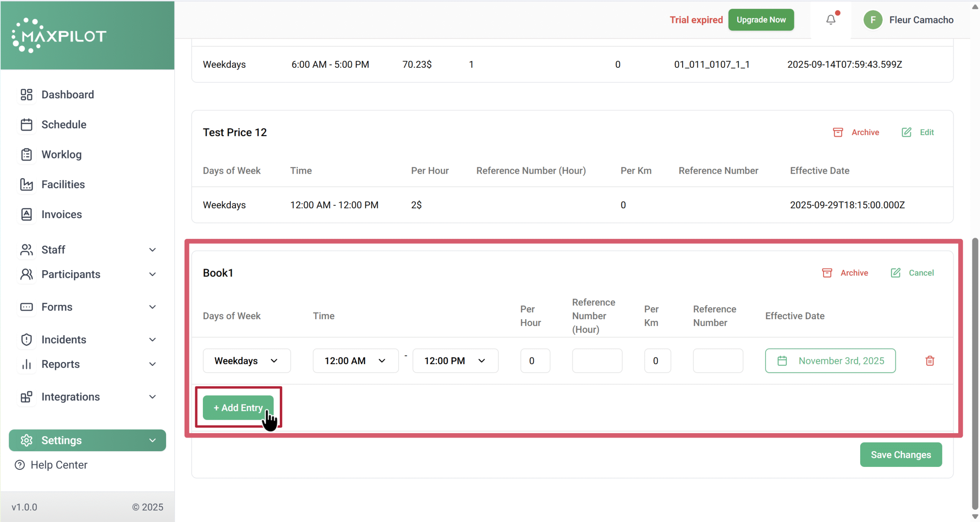Viewport: 980px width, 522px height.
Task: Click the Book1 Archive box icon
Action: [827, 272]
